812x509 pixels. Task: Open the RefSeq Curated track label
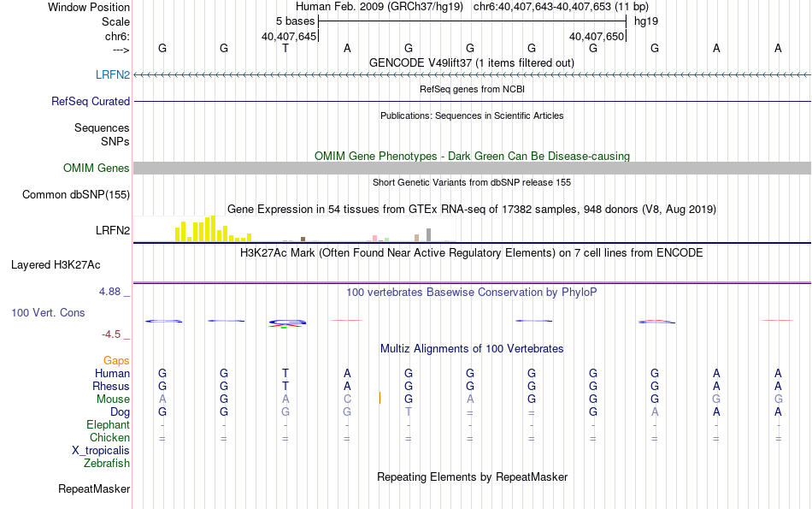[x=91, y=101]
